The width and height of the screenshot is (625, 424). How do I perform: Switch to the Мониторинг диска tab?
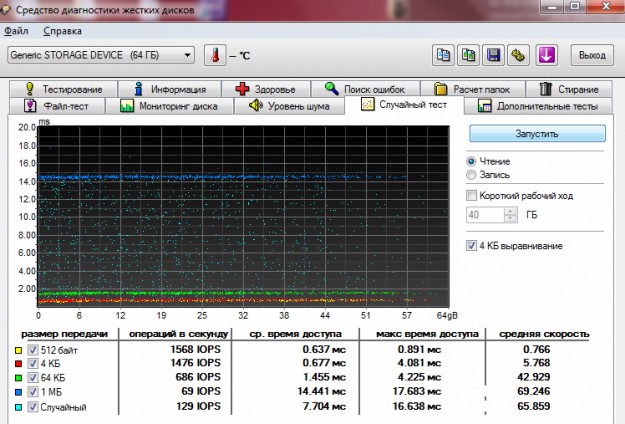pos(169,106)
